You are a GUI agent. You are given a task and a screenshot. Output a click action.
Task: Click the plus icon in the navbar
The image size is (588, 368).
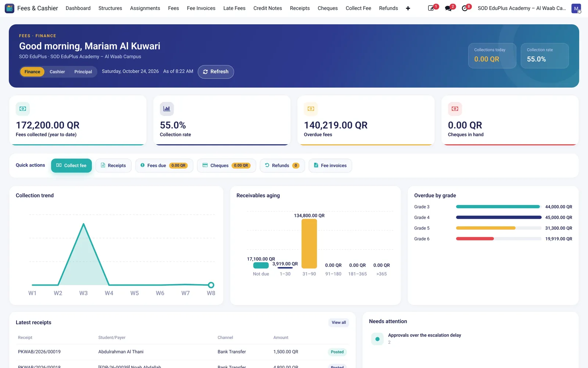point(408,8)
